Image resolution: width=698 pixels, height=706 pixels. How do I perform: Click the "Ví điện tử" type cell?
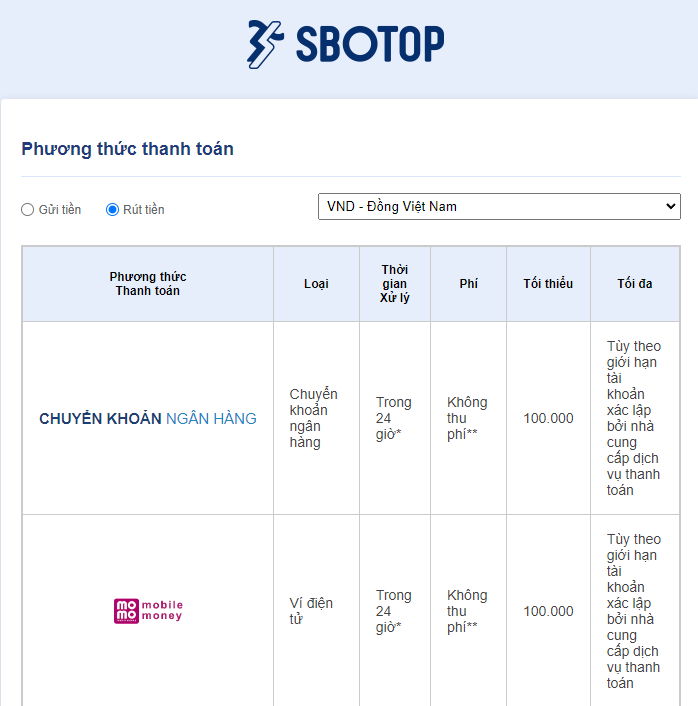pos(312,611)
